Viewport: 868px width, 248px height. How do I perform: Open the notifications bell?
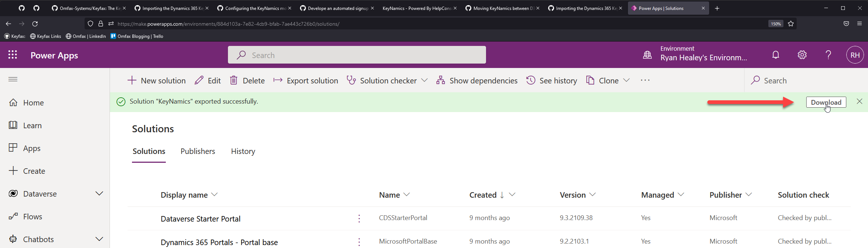tap(776, 55)
